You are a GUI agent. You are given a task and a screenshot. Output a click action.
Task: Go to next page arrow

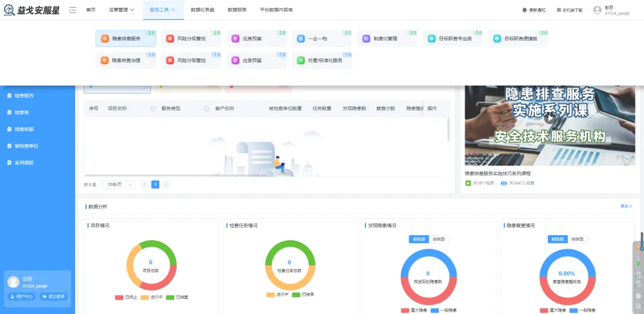pyautogui.click(x=166, y=185)
